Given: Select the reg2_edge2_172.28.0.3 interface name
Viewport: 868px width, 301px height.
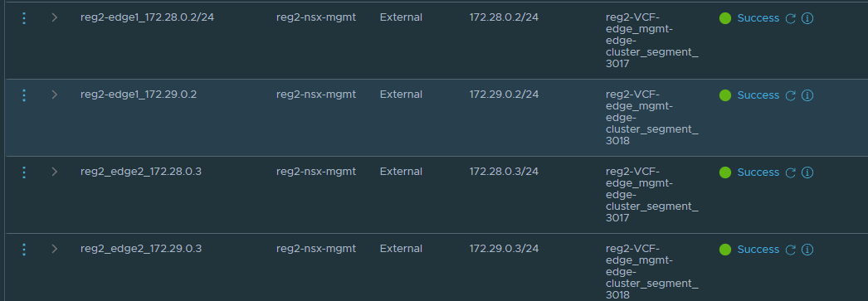Looking at the screenshot, I should tap(140, 172).
